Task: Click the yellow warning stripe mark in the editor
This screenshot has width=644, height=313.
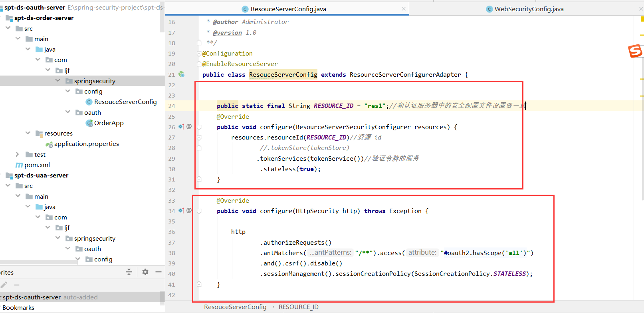Action: (x=642, y=19)
